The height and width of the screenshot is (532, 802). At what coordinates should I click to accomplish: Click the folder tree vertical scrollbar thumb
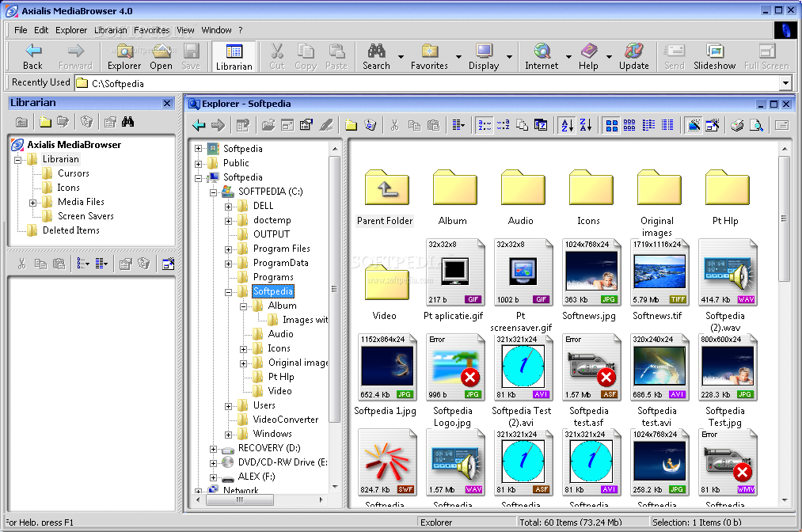click(x=334, y=289)
